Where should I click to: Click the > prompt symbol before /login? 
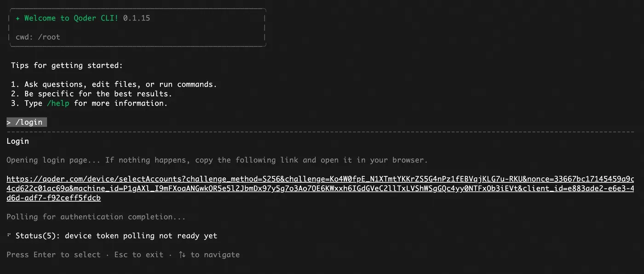tap(9, 122)
